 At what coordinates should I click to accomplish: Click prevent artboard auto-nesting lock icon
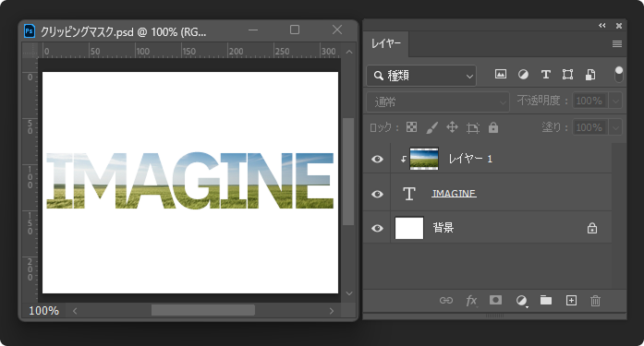point(473,128)
